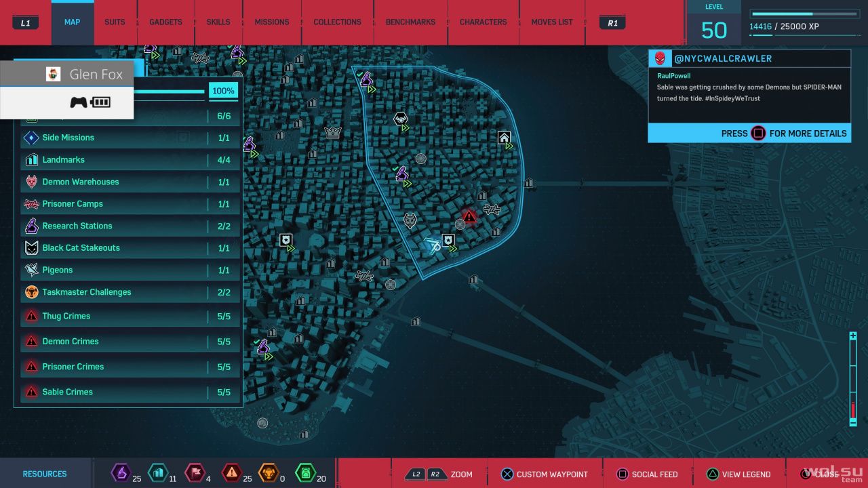The width and height of the screenshot is (868, 488).
Task: Select the Thug Crimes row label
Action: pyautogui.click(x=66, y=317)
